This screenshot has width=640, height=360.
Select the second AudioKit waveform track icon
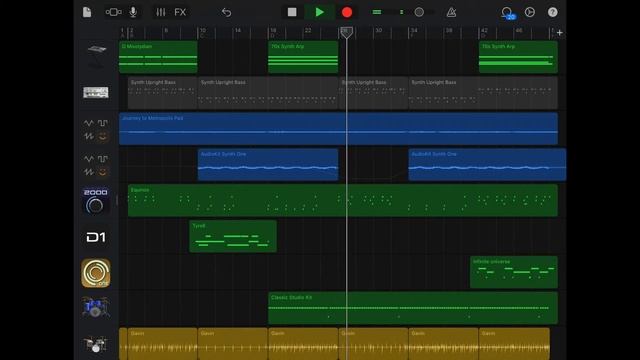96,165
